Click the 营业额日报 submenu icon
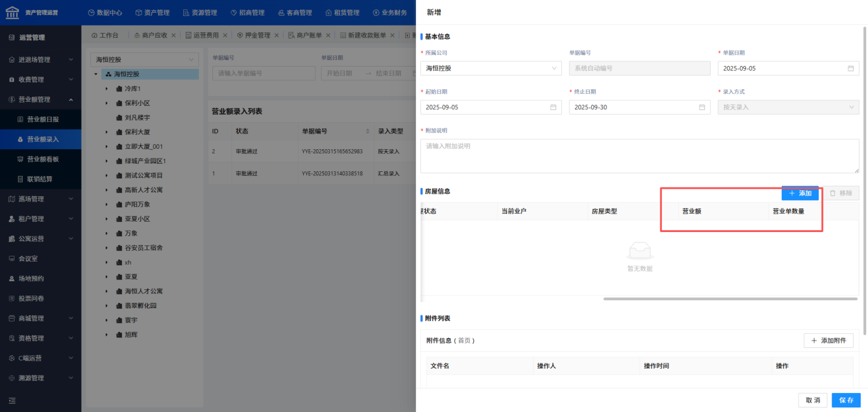Image resolution: width=868 pixels, height=412 pixels. coord(21,119)
